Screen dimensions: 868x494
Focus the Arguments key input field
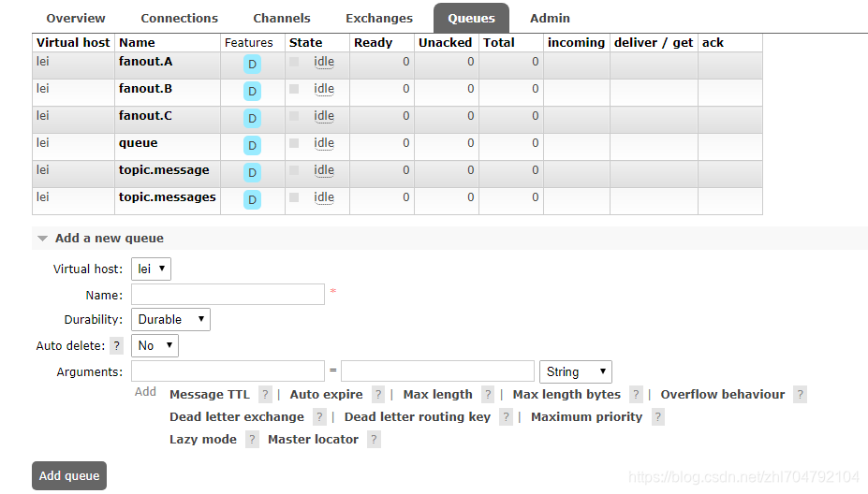pos(228,371)
